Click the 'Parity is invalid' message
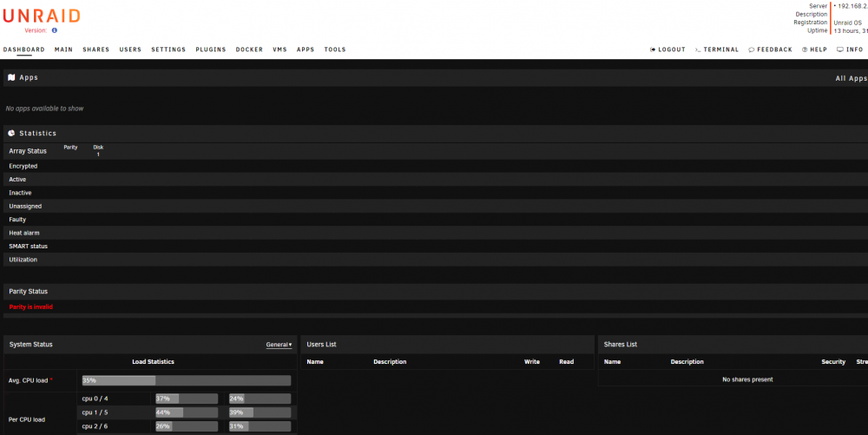Image resolution: width=868 pixels, height=435 pixels. (31, 306)
